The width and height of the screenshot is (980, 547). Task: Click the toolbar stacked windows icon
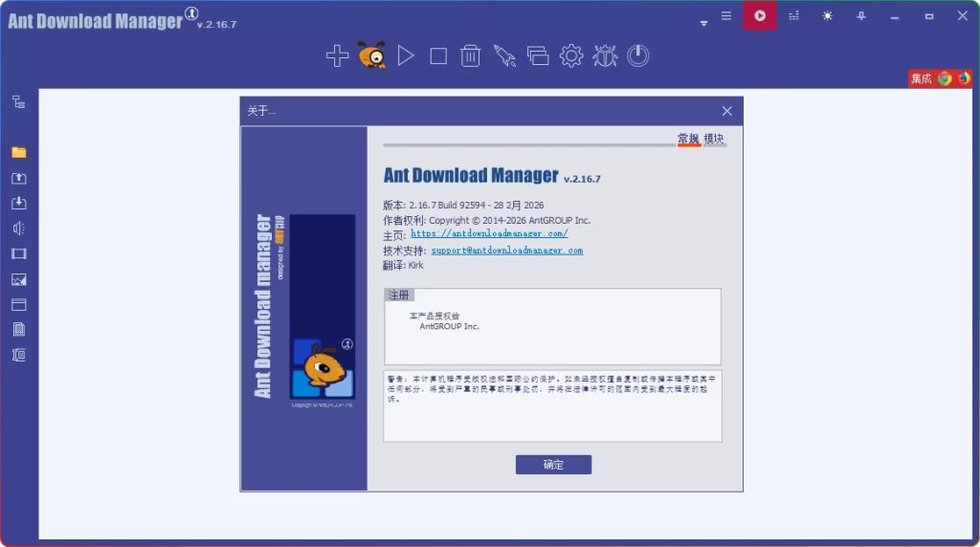538,56
